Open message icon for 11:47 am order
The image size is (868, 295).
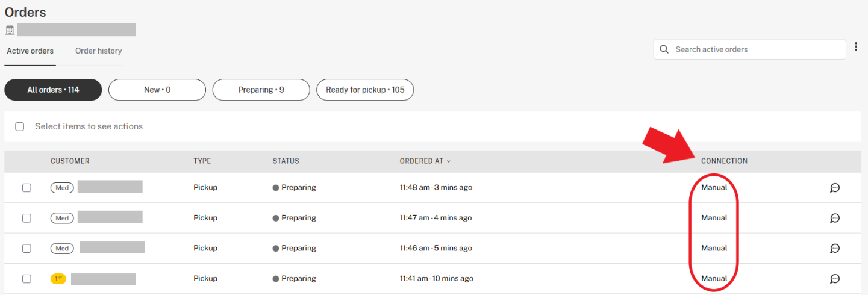(835, 218)
